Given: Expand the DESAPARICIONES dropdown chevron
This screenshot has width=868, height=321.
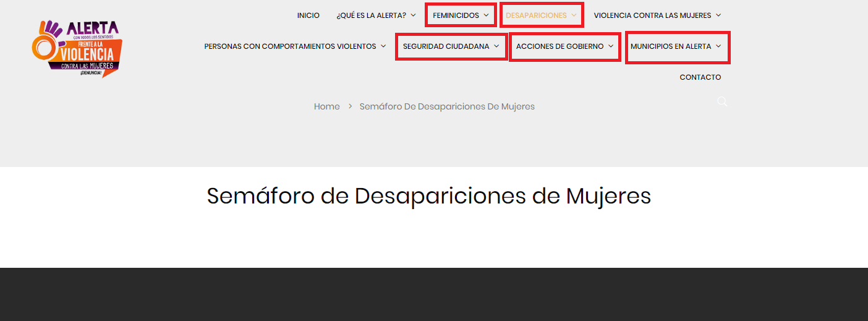Looking at the screenshot, I should pyautogui.click(x=574, y=15).
